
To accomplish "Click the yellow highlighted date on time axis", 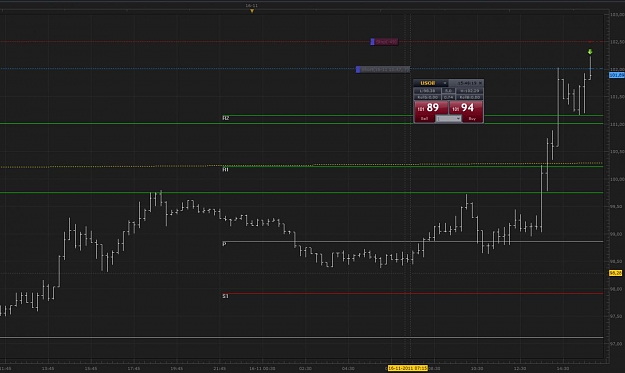I will tap(407, 368).
